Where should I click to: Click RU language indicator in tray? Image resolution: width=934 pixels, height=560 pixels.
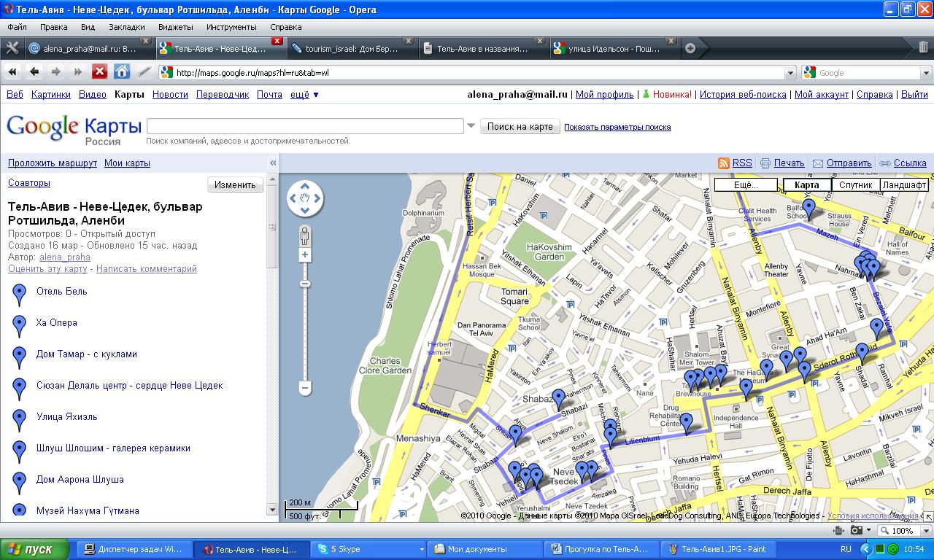(x=846, y=549)
